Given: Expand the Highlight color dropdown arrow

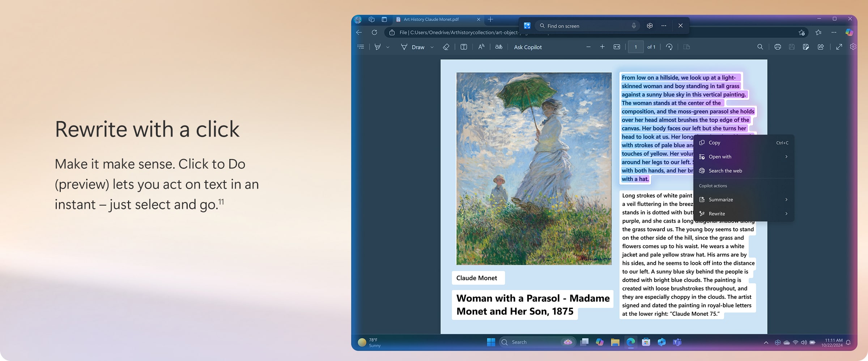Looking at the screenshot, I should coord(388,47).
